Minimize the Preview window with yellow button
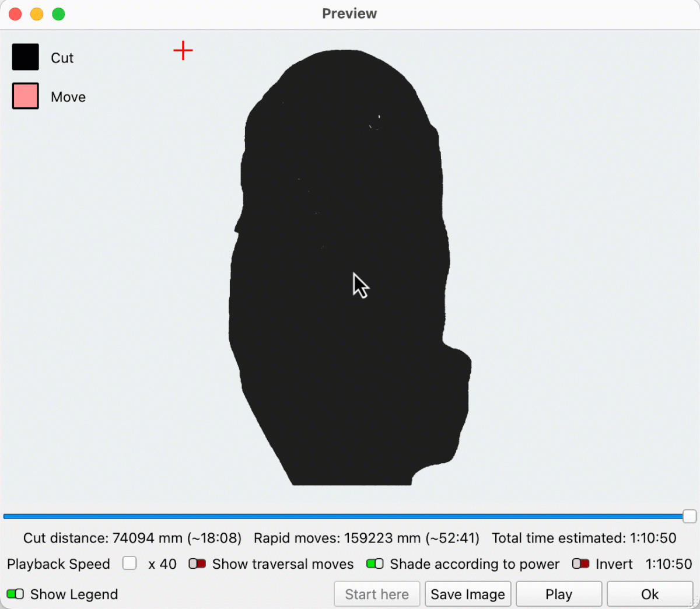The image size is (700, 609). coord(37,14)
